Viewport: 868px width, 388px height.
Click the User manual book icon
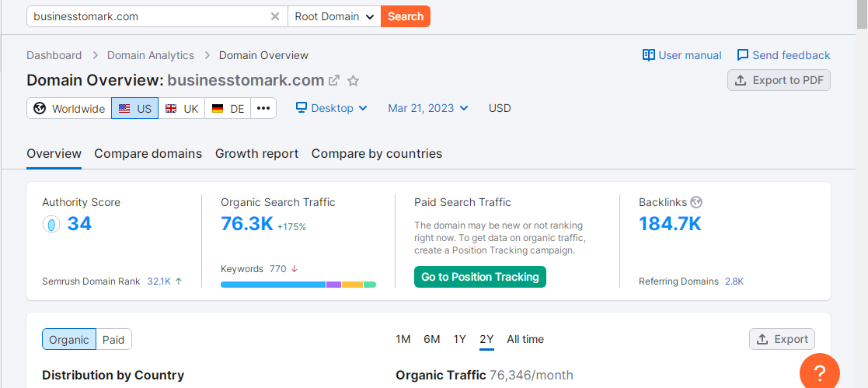coord(648,55)
